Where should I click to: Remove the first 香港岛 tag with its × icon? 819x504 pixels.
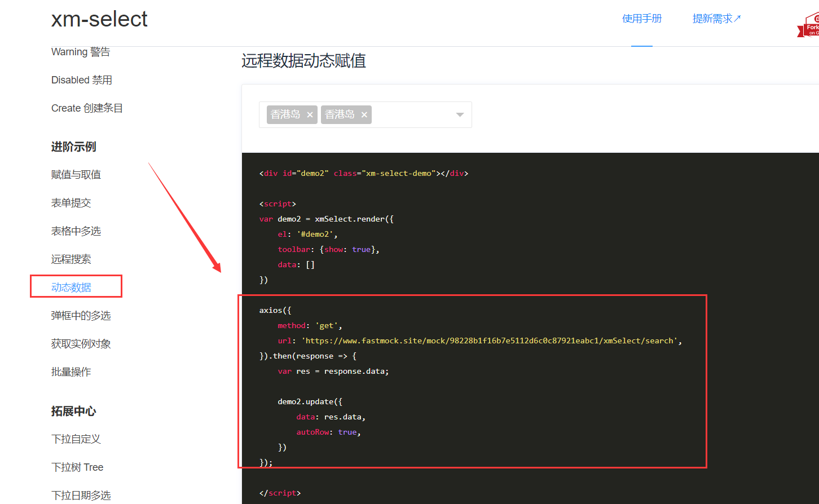[x=310, y=114]
